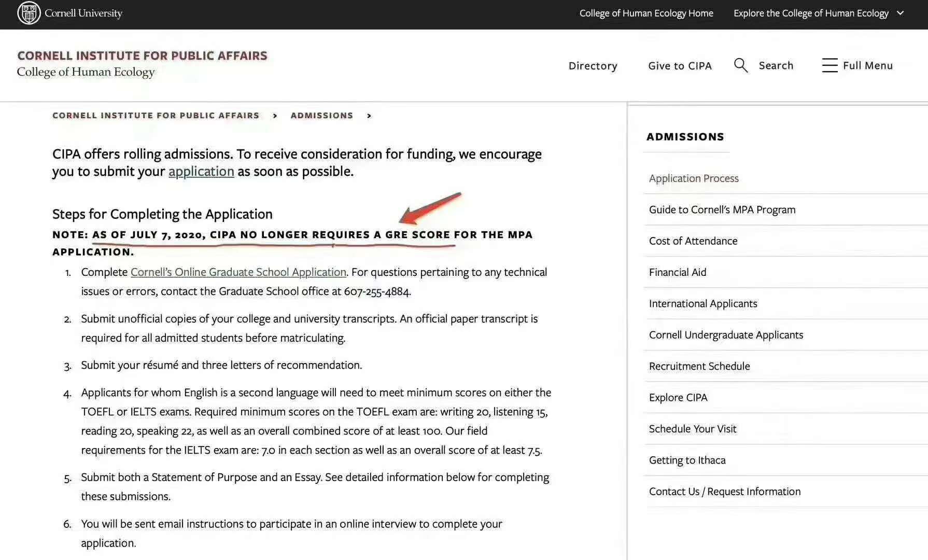Viewport: 928px width, 560px height.
Task: Click College of Human Ecology subtitle
Action: [x=86, y=72]
